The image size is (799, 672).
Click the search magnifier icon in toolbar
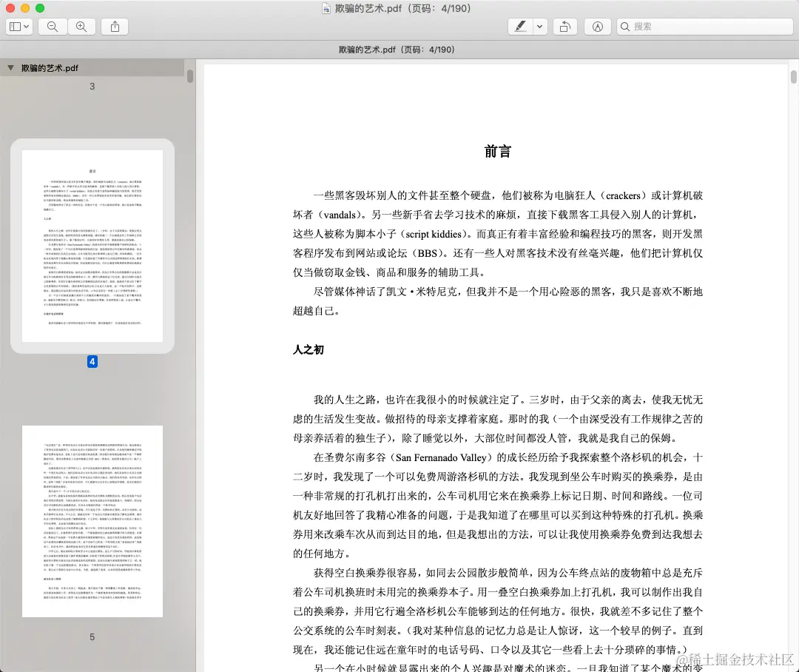tap(624, 27)
